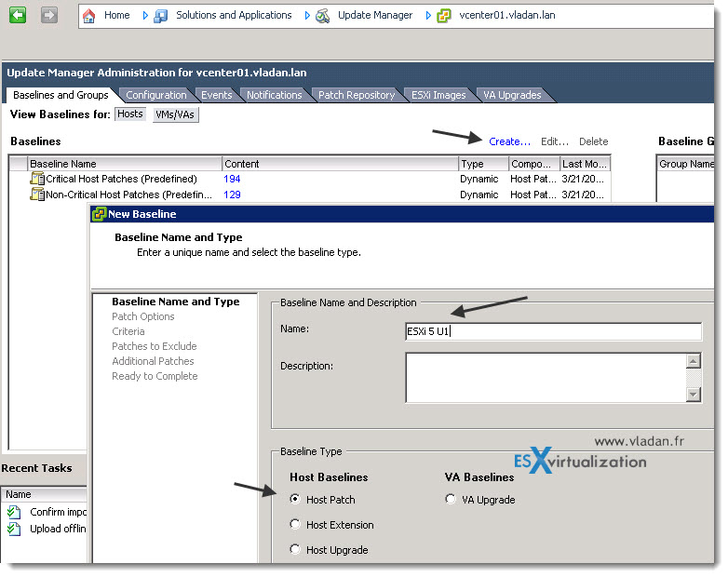Click the Non-Critical Host Patches baseline icon

pyautogui.click(x=37, y=194)
